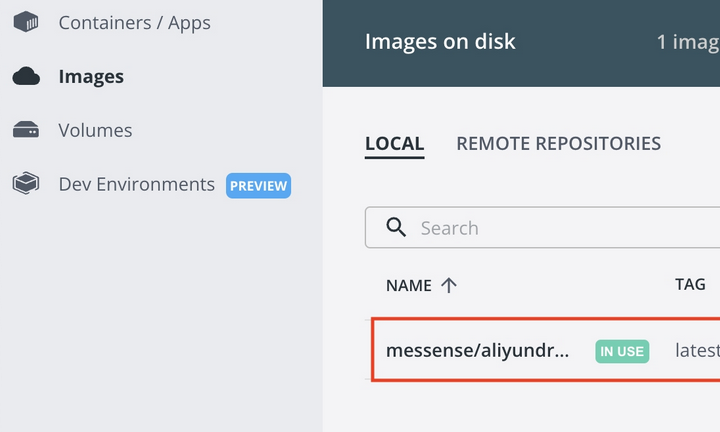
Task: Click the blue PREVIEW badge
Action: click(258, 185)
